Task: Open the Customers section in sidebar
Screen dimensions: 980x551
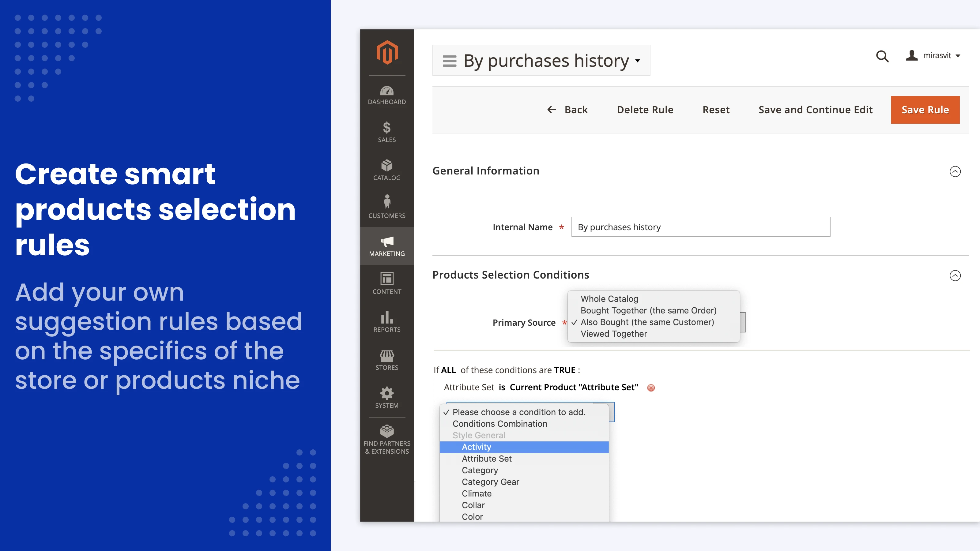Action: click(386, 207)
